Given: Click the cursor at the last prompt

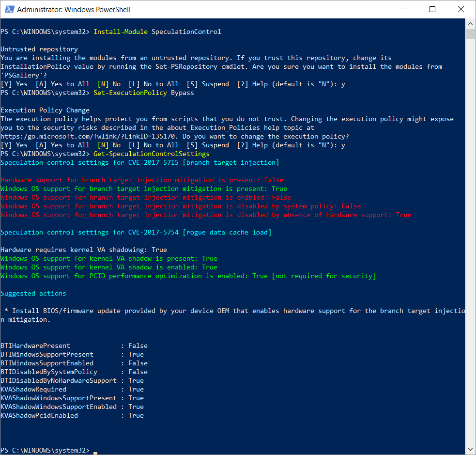Looking at the screenshot, I should pos(95,451).
